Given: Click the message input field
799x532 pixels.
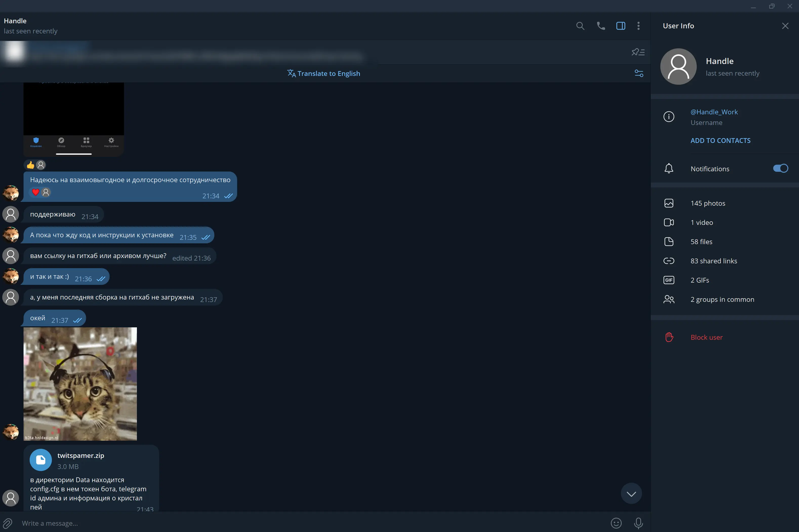Looking at the screenshot, I should click(322, 523).
